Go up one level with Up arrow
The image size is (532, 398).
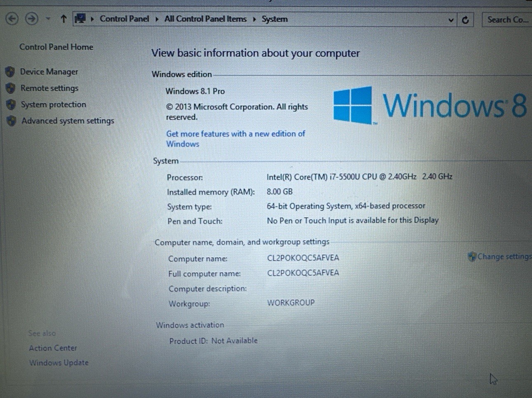(64, 19)
